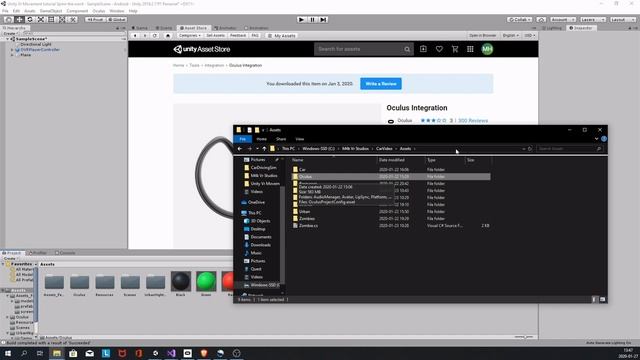Select the Transform tool in Unity toolbar

(x=62, y=20)
